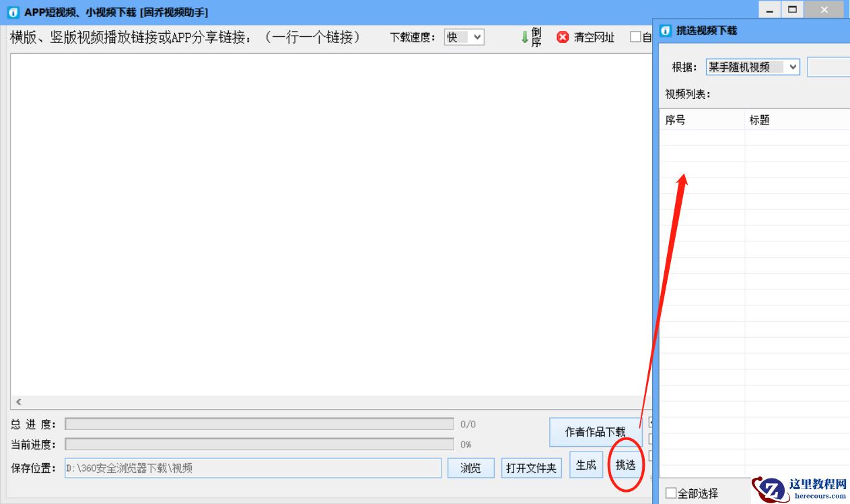850x504 pixels.
Task: Close the main application window
Action: [824, 10]
